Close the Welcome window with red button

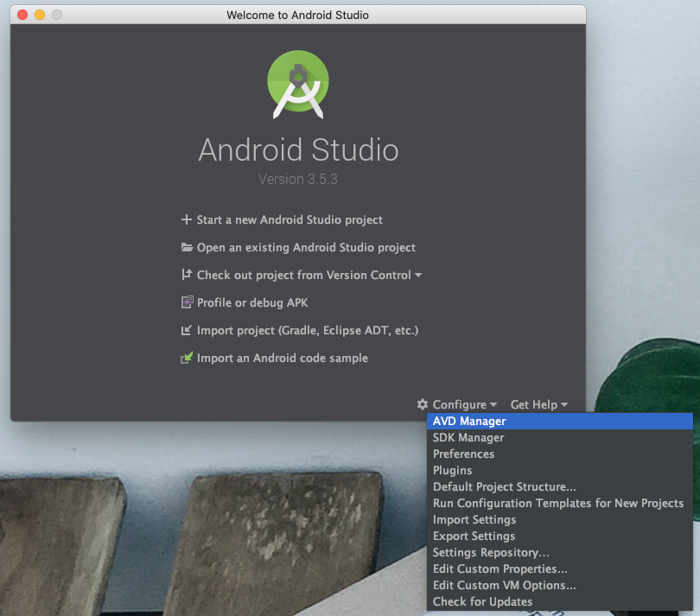(22, 15)
